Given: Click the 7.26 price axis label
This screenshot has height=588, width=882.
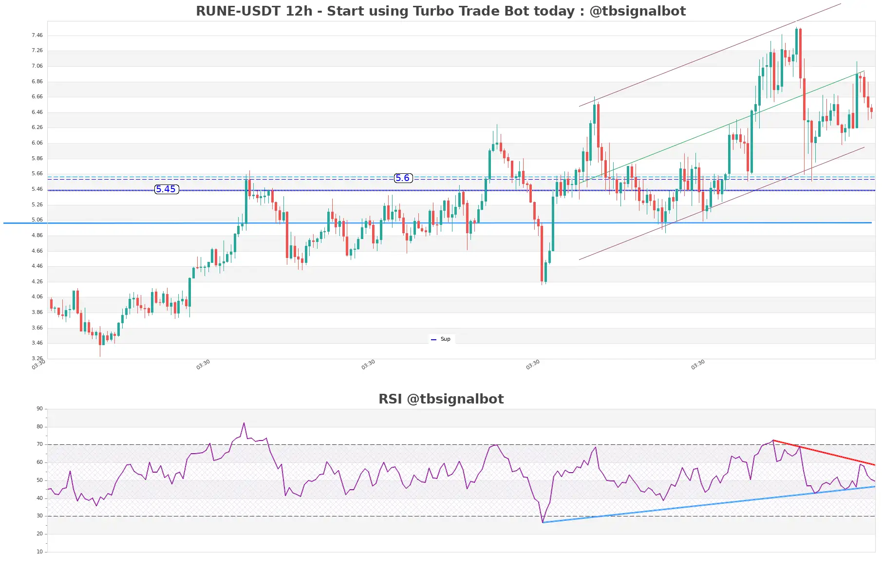Looking at the screenshot, I should pyautogui.click(x=37, y=50).
